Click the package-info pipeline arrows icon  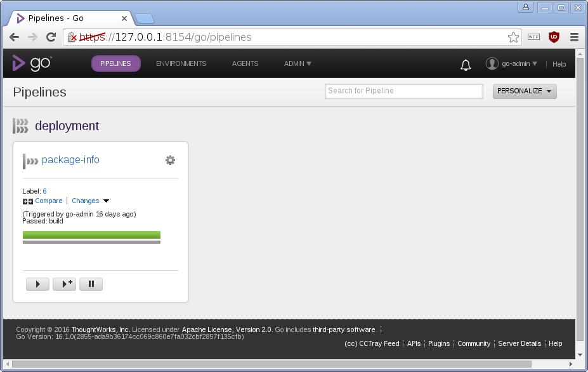pos(30,161)
